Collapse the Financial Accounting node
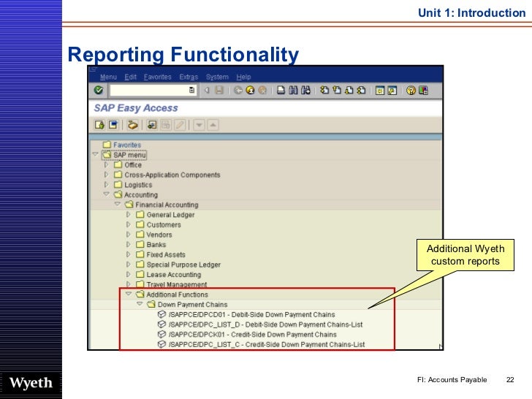 coord(118,205)
